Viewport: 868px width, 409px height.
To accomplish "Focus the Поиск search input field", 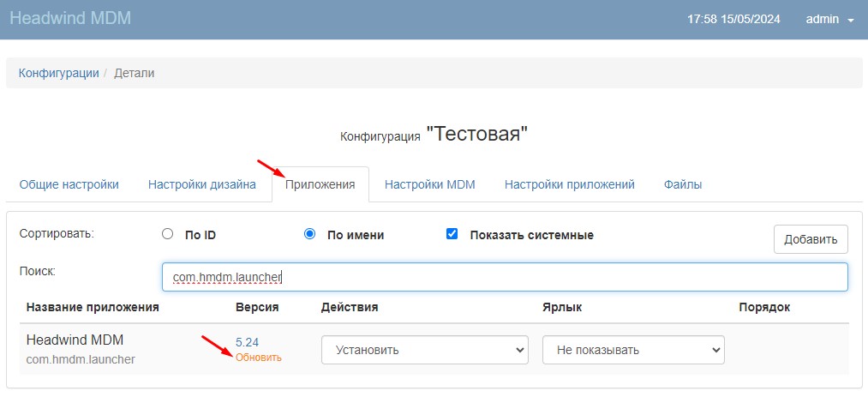I will point(505,277).
